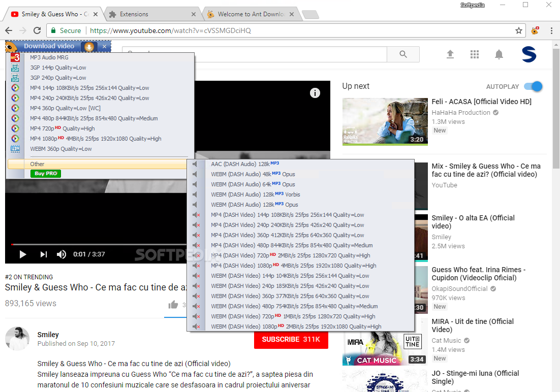Open the account avatar menu
Viewport: 560px width, 392px height.
529,54
